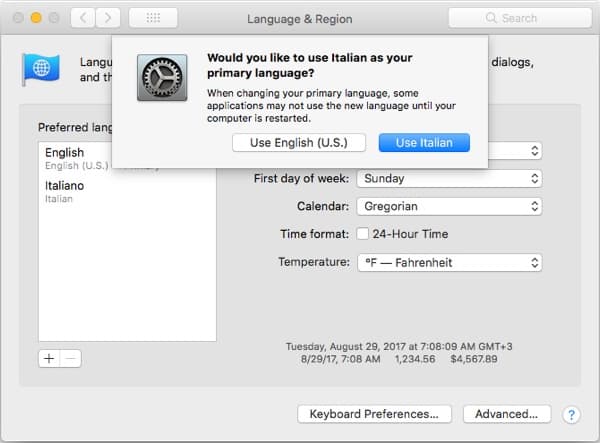Click the Search field
Screen dimensions: 600x443
[x=518, y=18]
